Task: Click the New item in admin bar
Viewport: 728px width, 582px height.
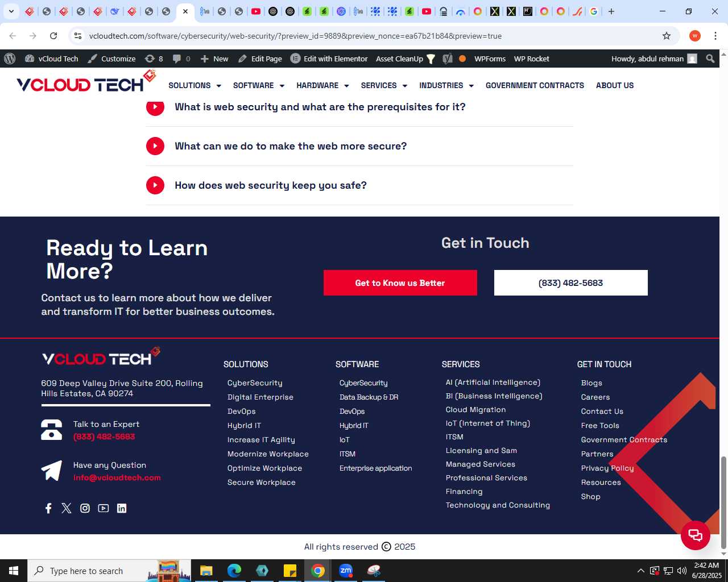Action: [x=214, y=59]
